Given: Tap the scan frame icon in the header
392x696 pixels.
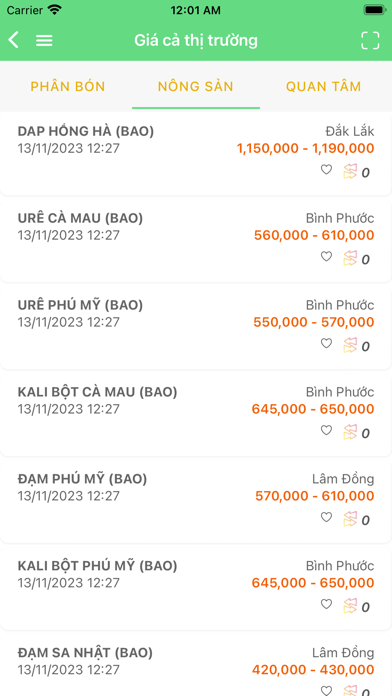Looking at the screenshot, I should click(370, 40).
